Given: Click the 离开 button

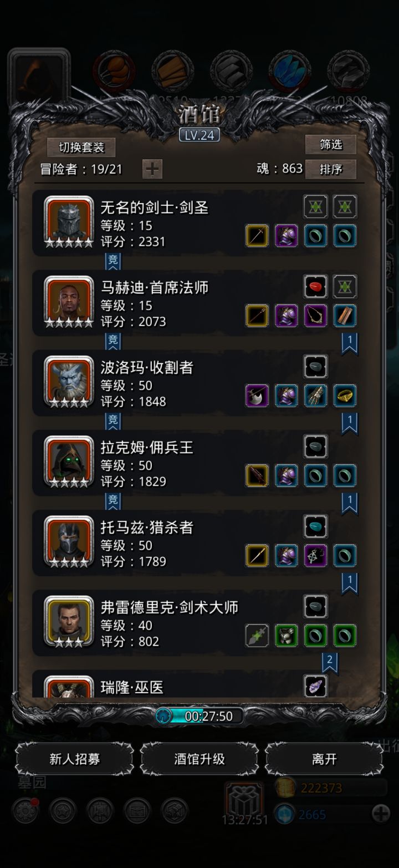Looking at the screenshot, I should [x=324, y=759].
